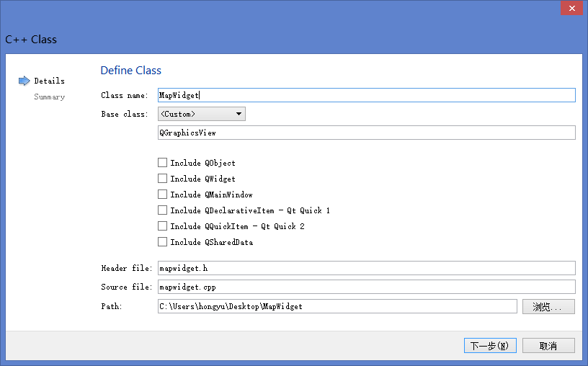The height and width of the screenshot is (366, 588).
Task: Click into the Path text field
Action: tap(337, 307)
